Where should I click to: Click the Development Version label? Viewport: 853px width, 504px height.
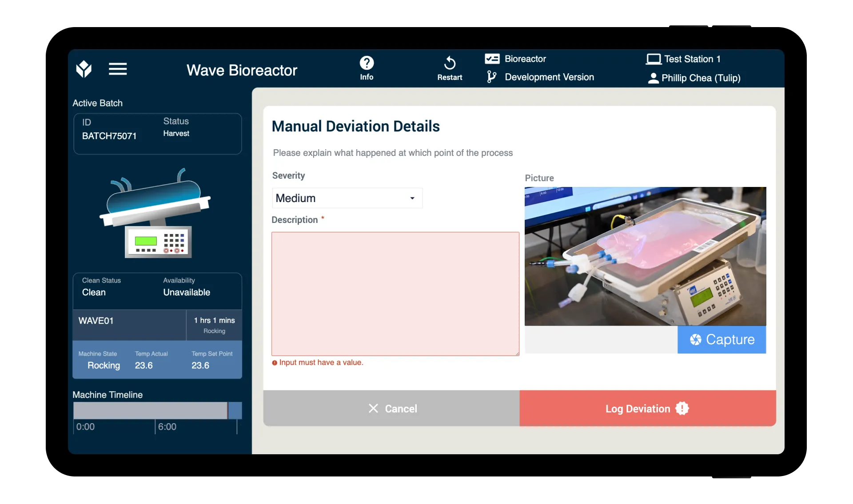coord(549,77)
